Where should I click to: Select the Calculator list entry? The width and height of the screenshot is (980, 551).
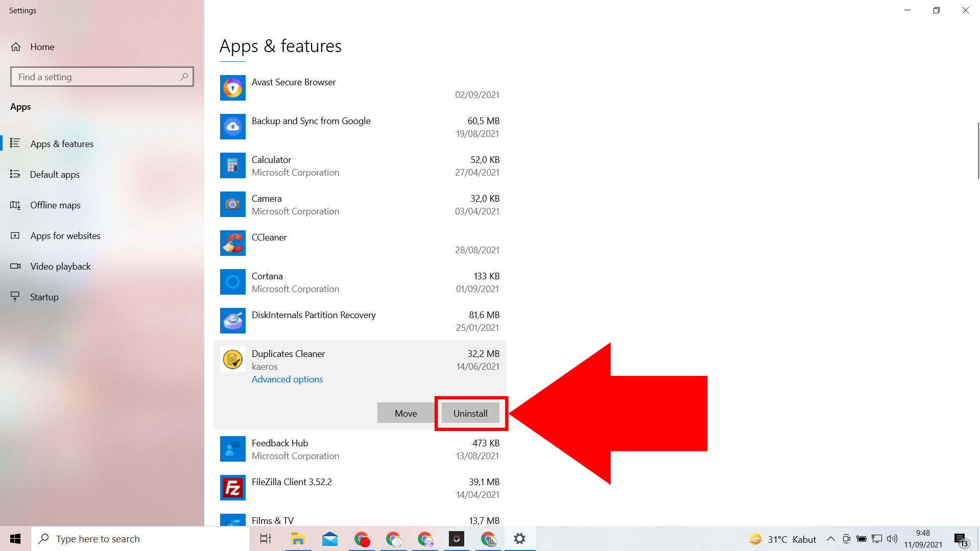[x=360, y=165]
